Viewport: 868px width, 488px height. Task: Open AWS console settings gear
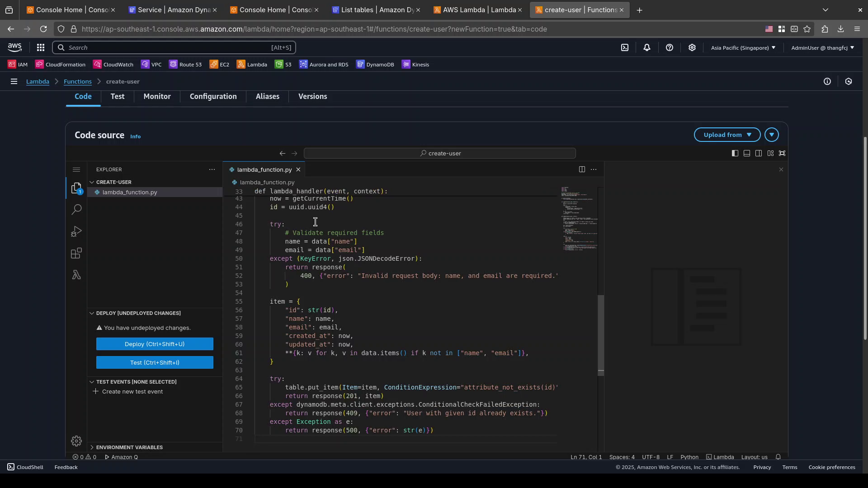tap(692, 47)
